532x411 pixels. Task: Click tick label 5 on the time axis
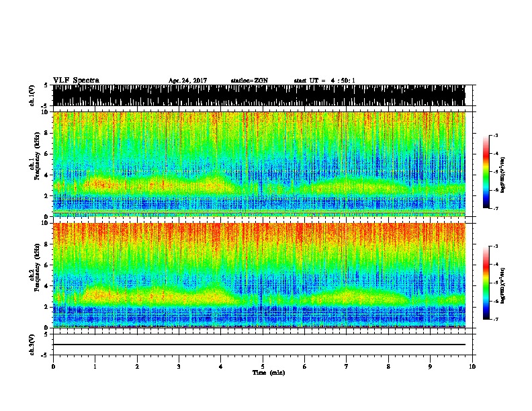(263, 366)
